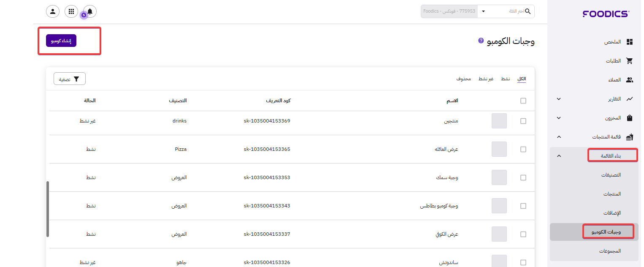Select the وجبة سمك row checkbox
644x267 pixels.
[523, 178]
